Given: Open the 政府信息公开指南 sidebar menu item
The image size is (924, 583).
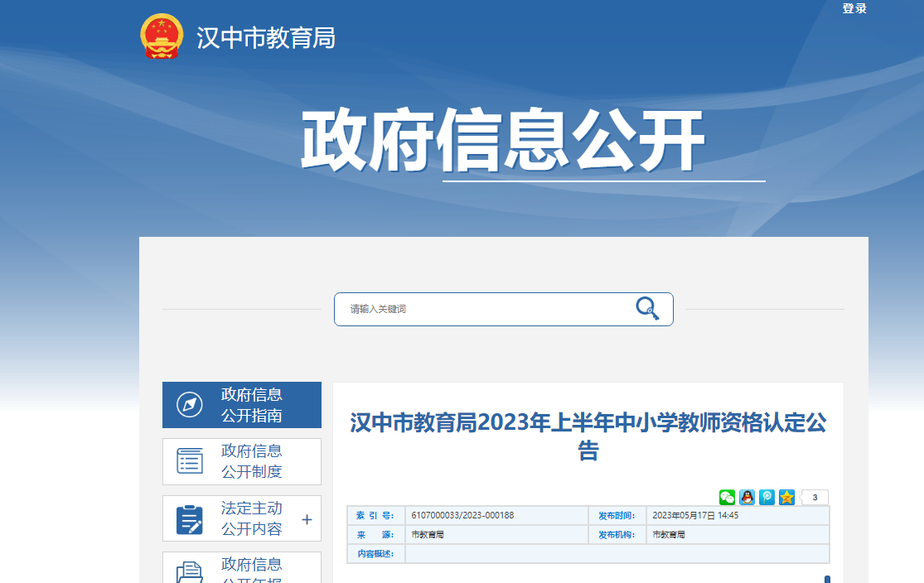Looking at the screenshot, I should 251,405.
